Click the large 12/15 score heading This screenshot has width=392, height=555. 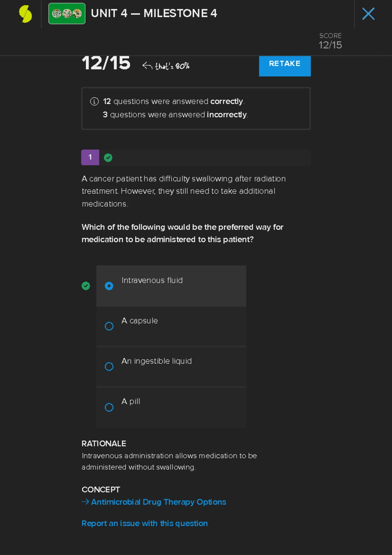(106, 63)
